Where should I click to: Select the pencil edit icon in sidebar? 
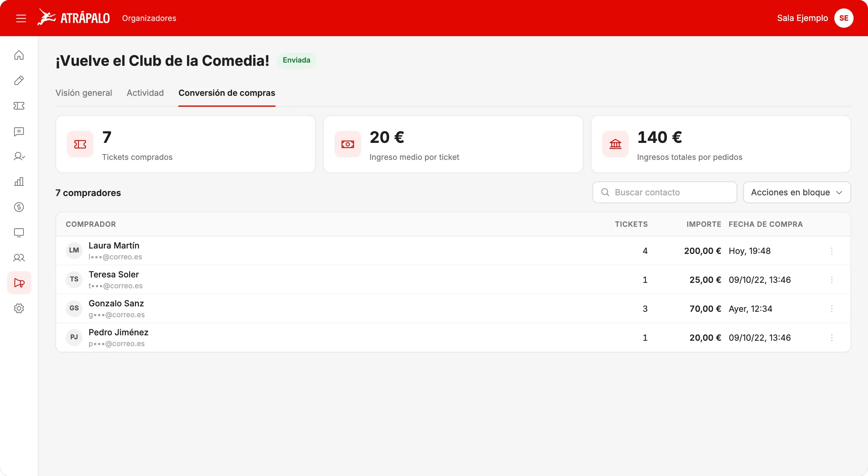pyautogui.click(x=19, y=80)
